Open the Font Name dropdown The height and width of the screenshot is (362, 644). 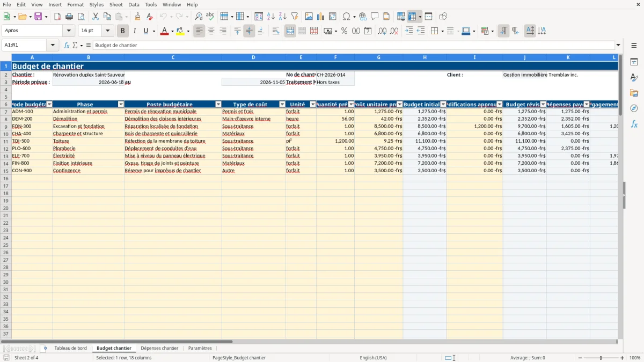[68, 31]
